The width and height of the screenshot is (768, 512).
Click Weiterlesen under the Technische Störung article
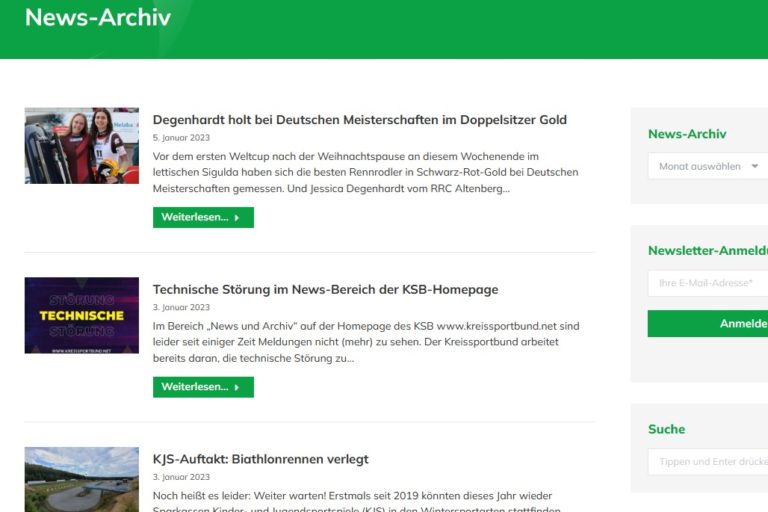click(203, 387)
